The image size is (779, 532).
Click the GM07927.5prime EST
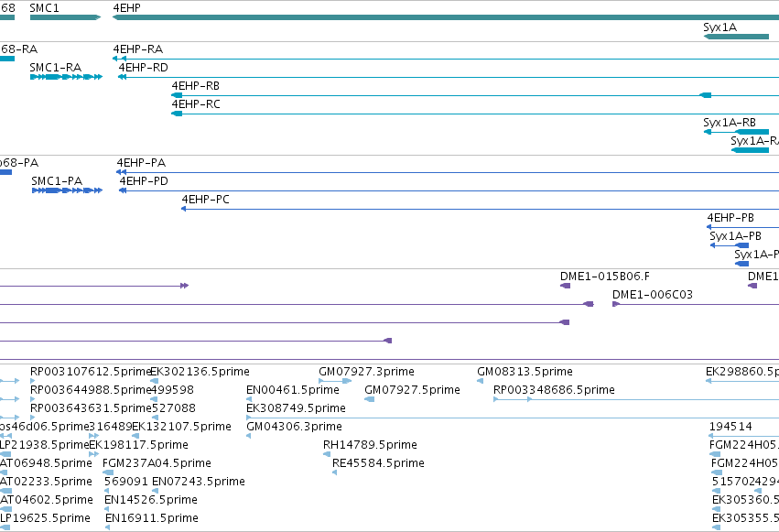369,399
